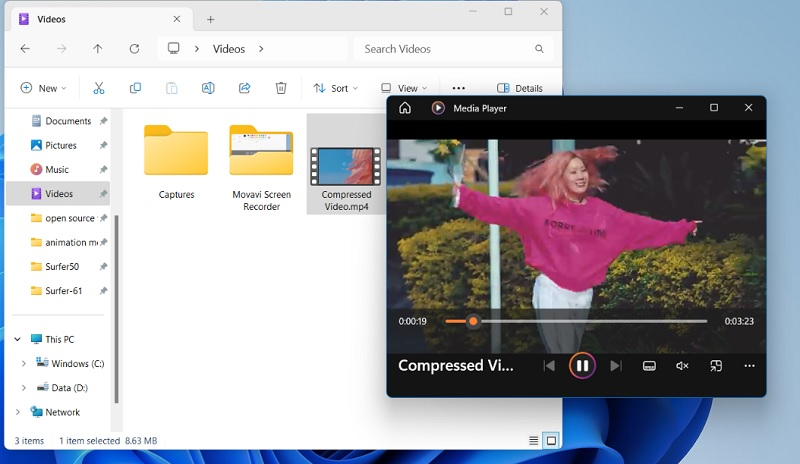Open the New item dropdown
800x464 pixels.
tap(43, 88)
